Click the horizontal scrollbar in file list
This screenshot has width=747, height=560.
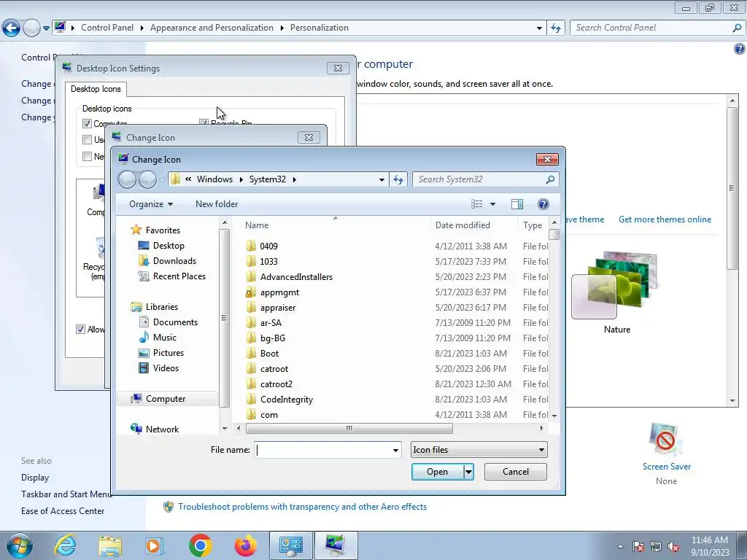(349, 429)
